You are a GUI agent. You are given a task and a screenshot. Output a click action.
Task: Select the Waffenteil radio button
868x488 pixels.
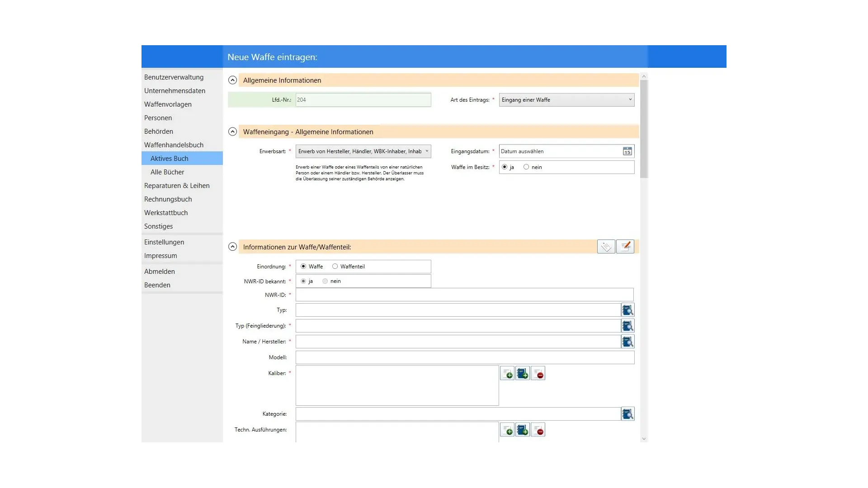point(335,267)
